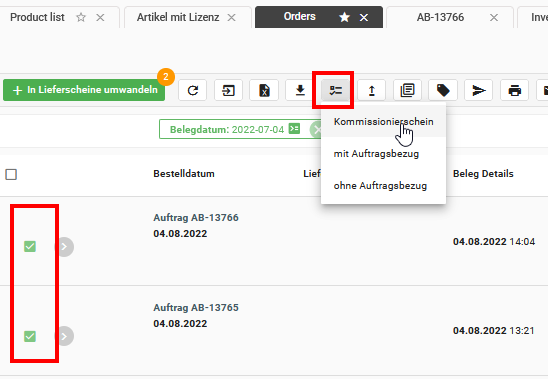The image size is (548, 379).
Task: Open the Auftrag AB-13766 link
Action: [x=196, y=217]
